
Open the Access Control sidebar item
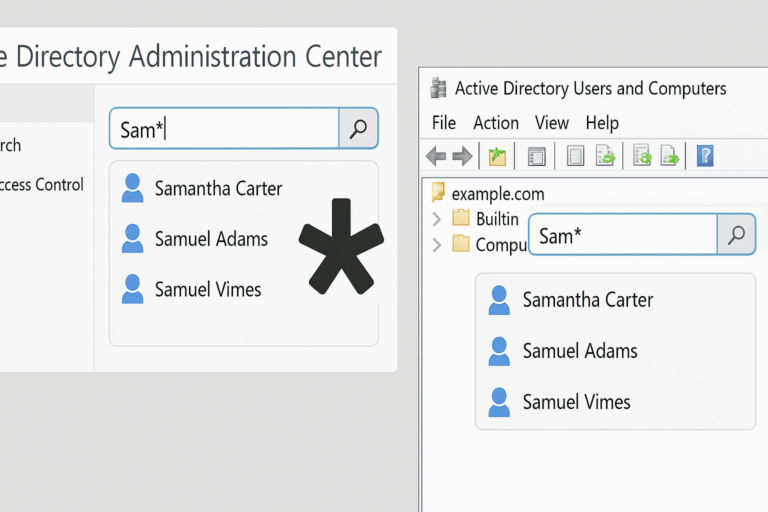pyautogui.click(x=42, y=185)
